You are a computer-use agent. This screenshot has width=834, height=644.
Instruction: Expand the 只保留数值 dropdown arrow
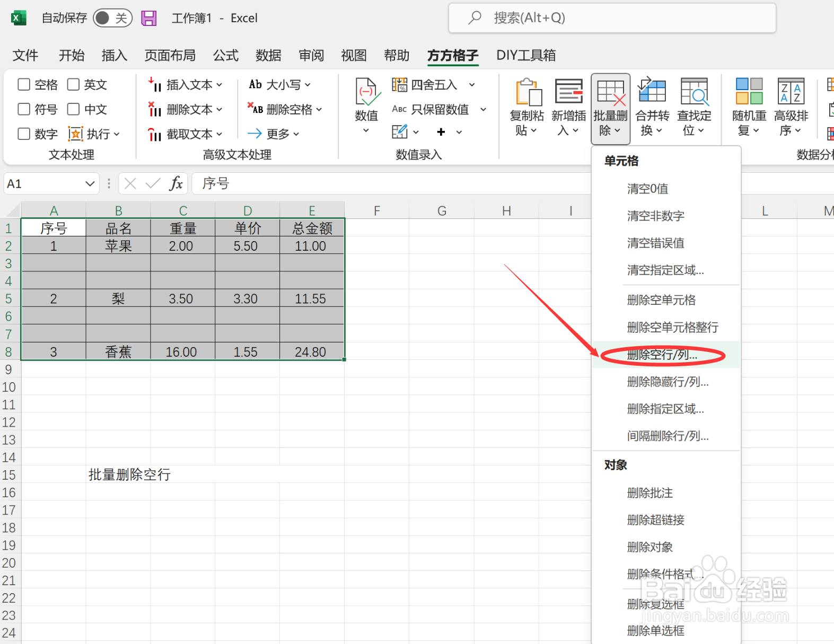tap(484, 109)
